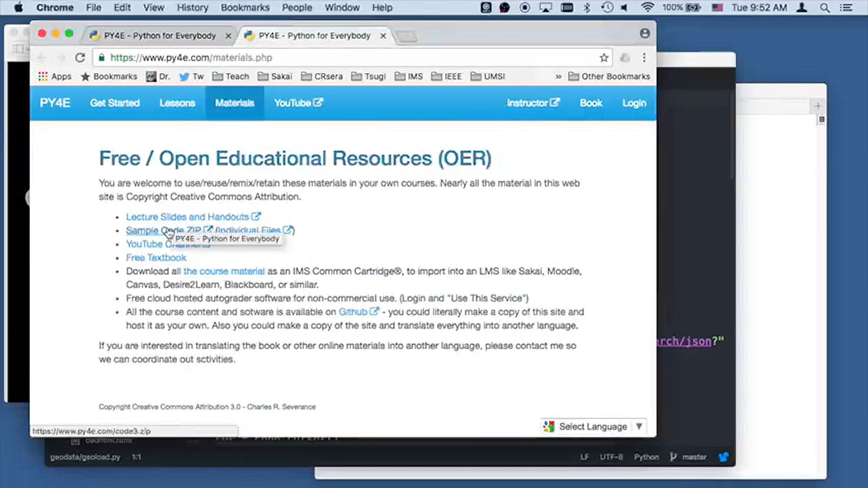Click the plus button in the rear white window
Screen dimensions: 868x488
818,106
